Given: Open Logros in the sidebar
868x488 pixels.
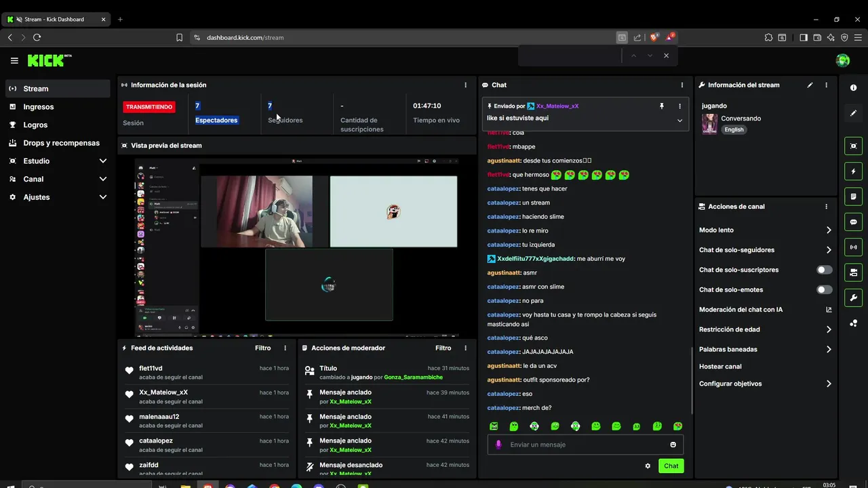Looking at the screenshot, I should [58, 125].
